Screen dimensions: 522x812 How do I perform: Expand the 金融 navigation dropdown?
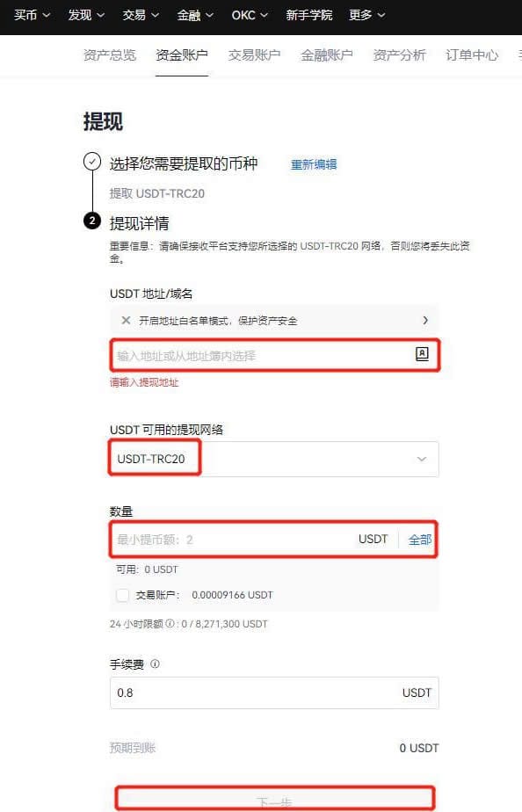195,15
